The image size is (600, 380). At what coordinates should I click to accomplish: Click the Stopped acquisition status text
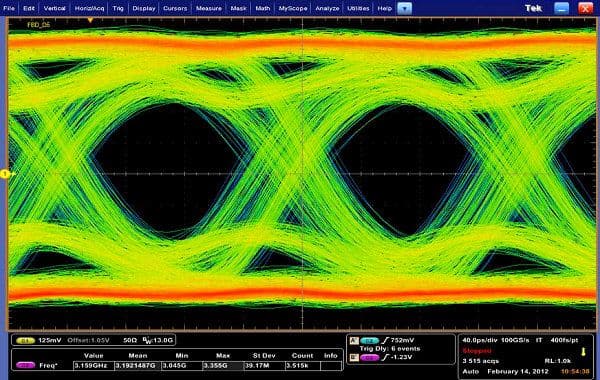[x=477, y=351]
